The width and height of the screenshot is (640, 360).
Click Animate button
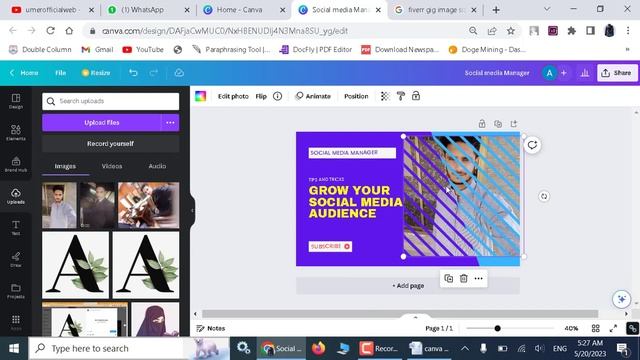point(313,96)
